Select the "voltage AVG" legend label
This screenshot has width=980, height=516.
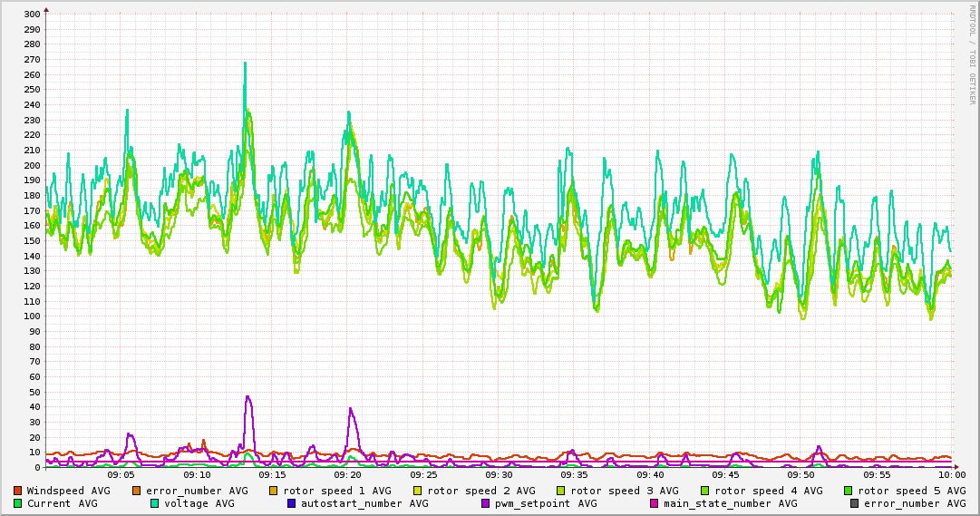199,503
